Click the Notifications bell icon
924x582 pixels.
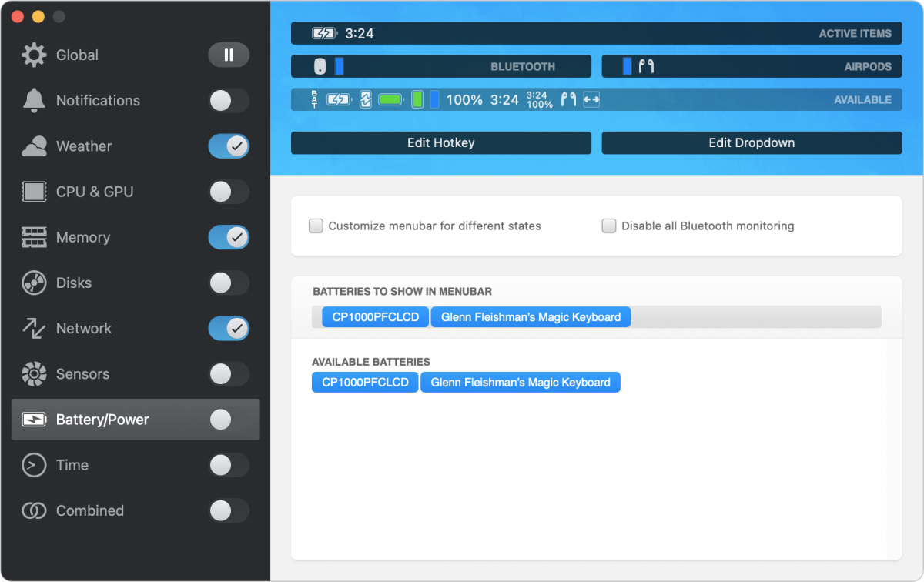pyautogui.click(x=34, y=100)
